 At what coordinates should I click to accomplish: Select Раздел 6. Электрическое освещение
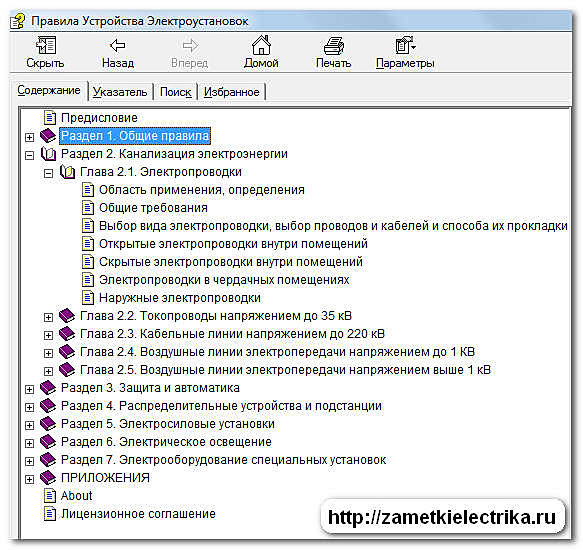[166, 442]
